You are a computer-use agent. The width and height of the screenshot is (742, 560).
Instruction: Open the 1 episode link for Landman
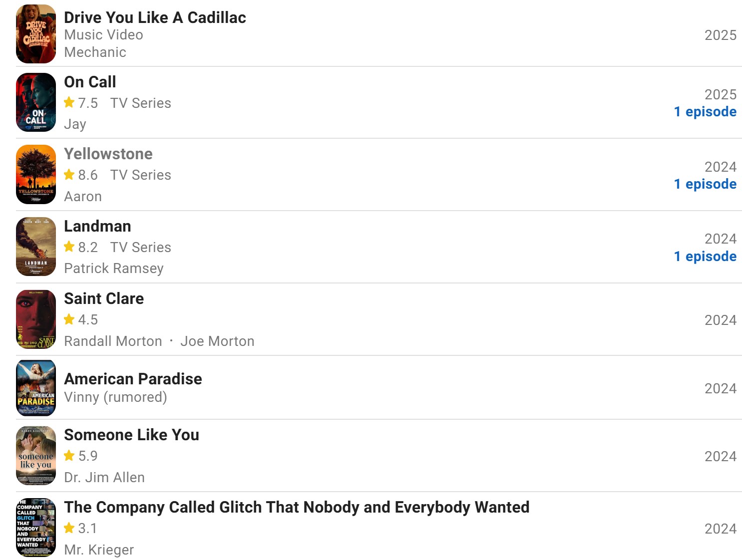(705, 256)
